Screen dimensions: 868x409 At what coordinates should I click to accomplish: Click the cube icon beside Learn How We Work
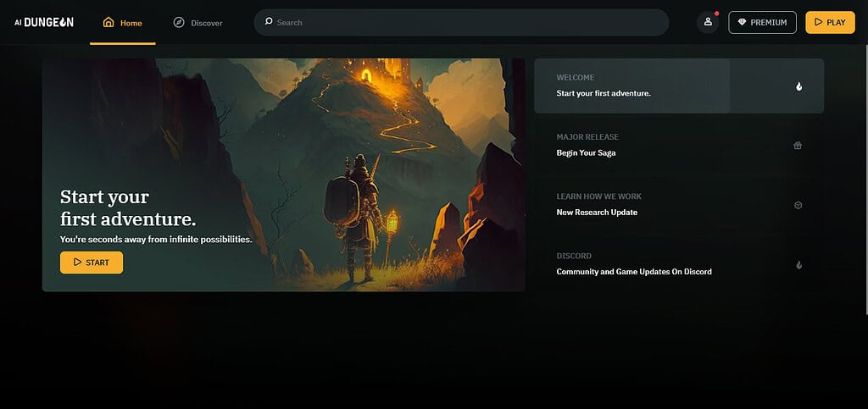[x=798, y=205]
